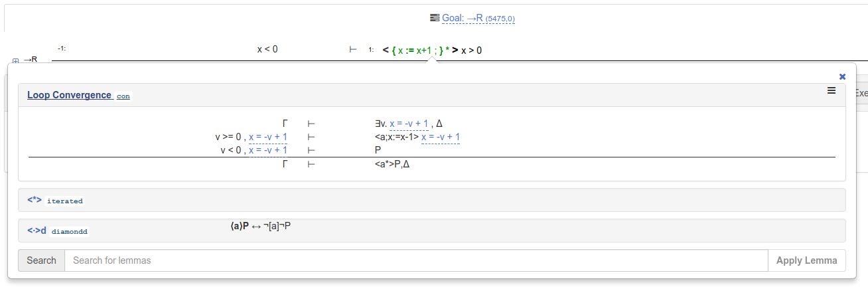868x293 pixels.
Task: Expand the <*> iterated tactic panel
Action: click(431, 199)
